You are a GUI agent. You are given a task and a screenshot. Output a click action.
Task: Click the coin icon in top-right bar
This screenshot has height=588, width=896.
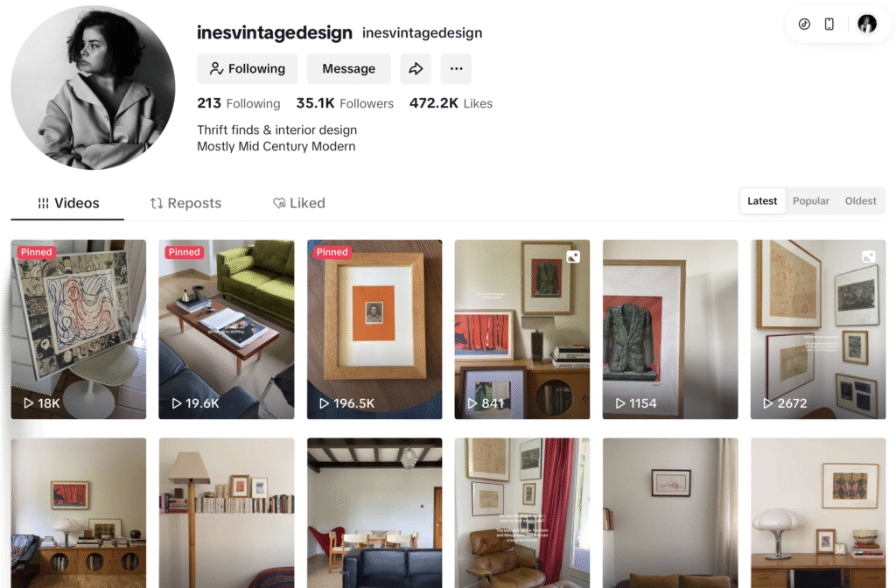click(x=804, y=24)
